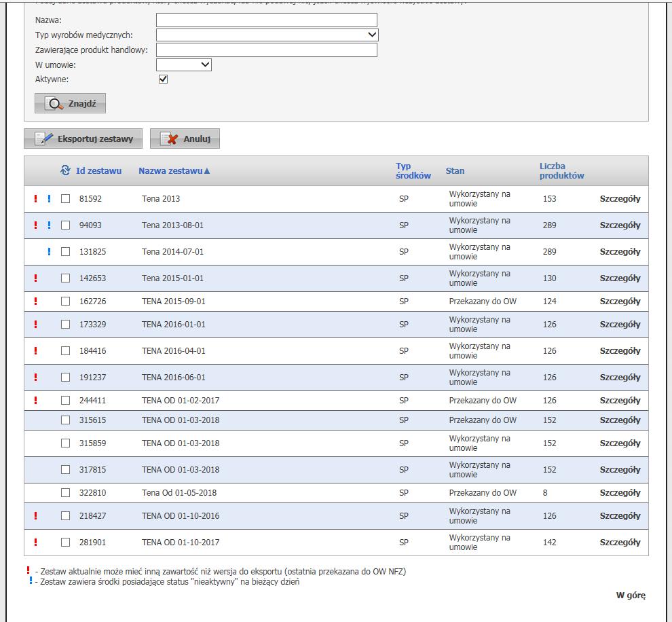Sort by Typ środków column

[413, 170]
